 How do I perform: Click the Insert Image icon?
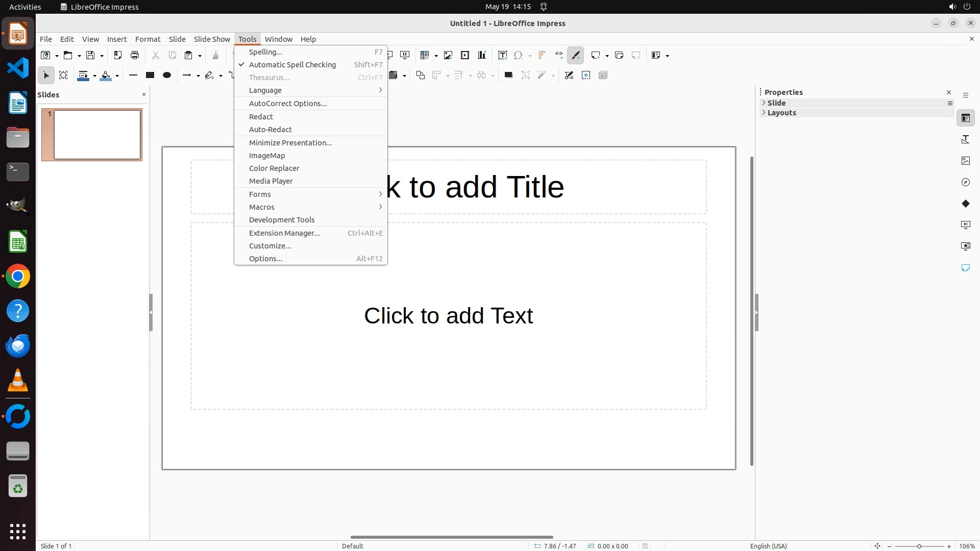coord(448,56)
